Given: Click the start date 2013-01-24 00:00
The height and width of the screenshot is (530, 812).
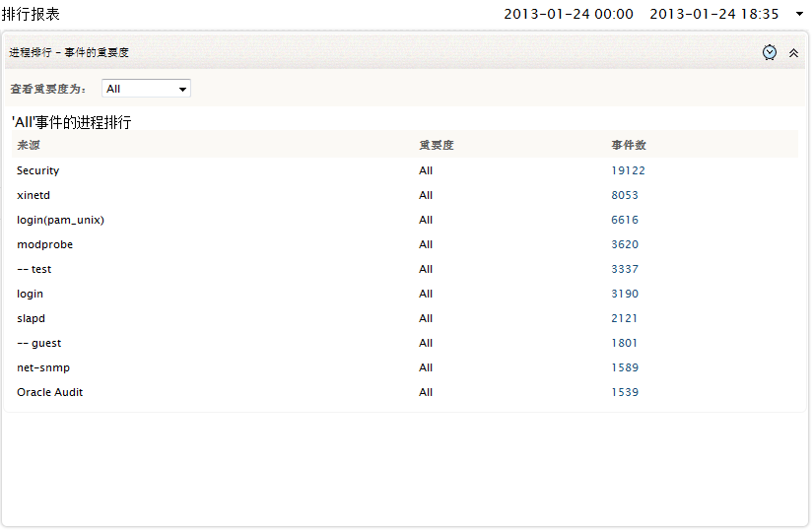Looking at the screenshot, I should coord(567,14).
